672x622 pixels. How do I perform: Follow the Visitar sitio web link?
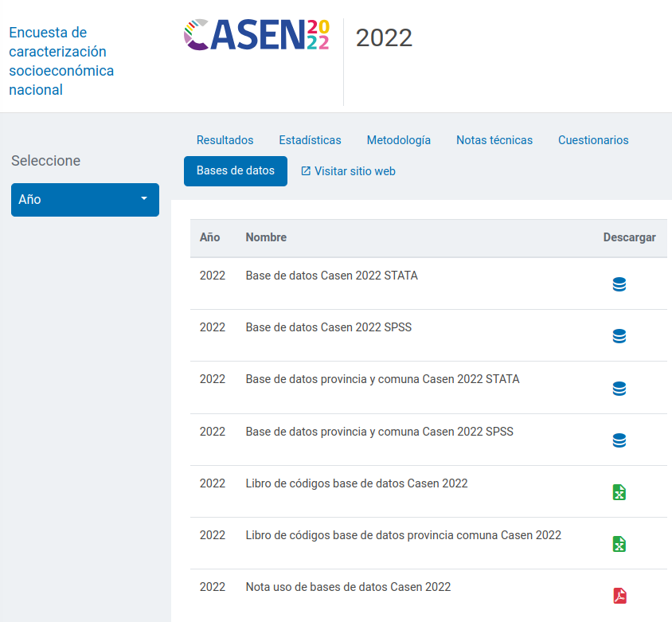348,171
